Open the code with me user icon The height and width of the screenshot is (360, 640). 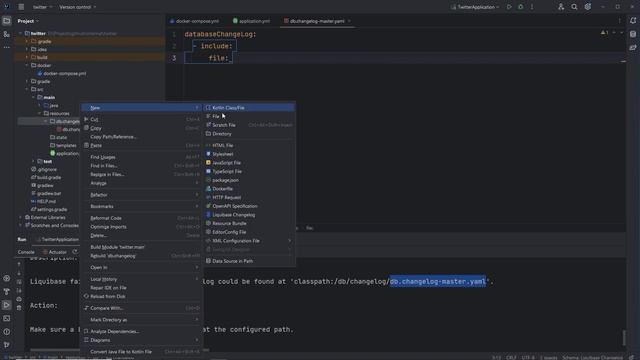[561, 7]
